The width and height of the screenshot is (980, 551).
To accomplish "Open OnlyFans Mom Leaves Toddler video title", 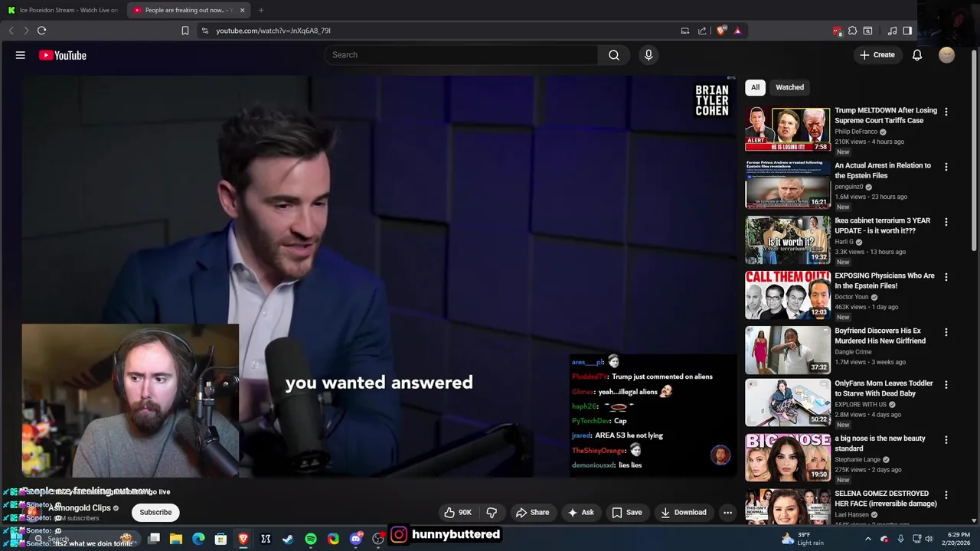I will (884, 389).
